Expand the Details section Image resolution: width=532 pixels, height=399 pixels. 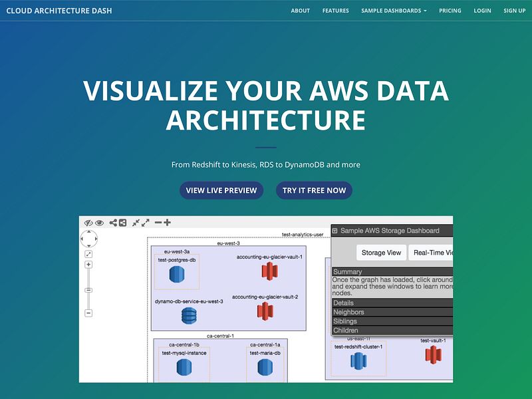pyautogui.click(x=392, y=303)
